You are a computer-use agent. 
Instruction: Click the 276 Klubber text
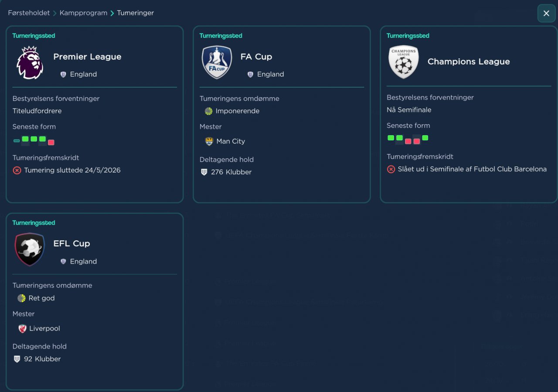point(231,172)
